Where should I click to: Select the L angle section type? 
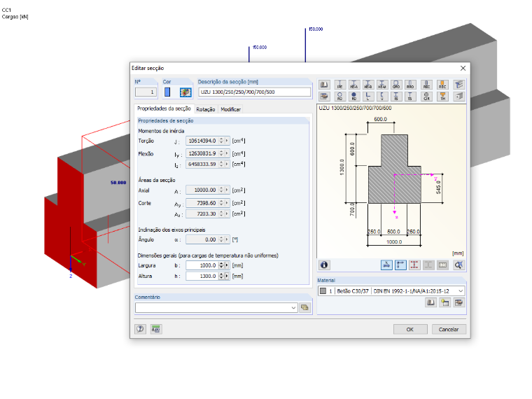coord(368,97)
